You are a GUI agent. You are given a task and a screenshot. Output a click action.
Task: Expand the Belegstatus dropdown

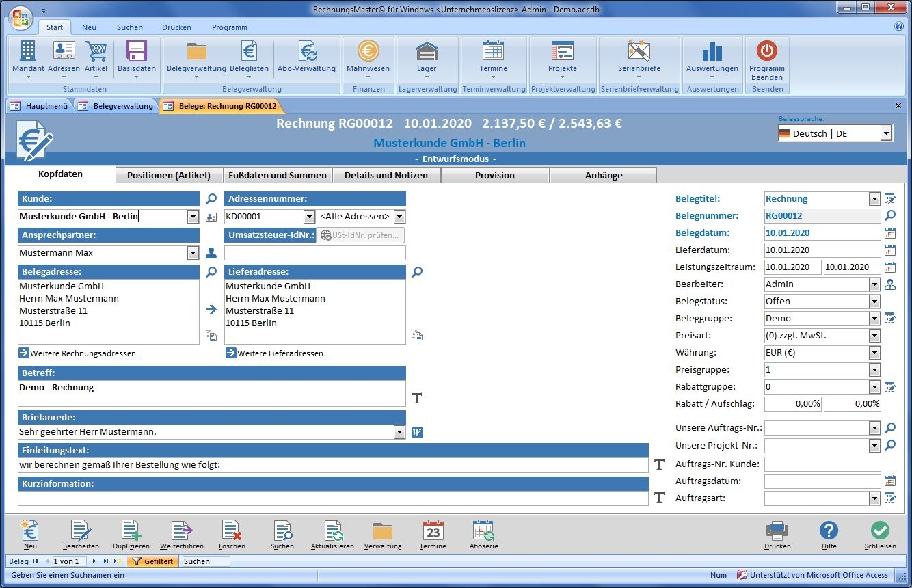tap(874, 302)
